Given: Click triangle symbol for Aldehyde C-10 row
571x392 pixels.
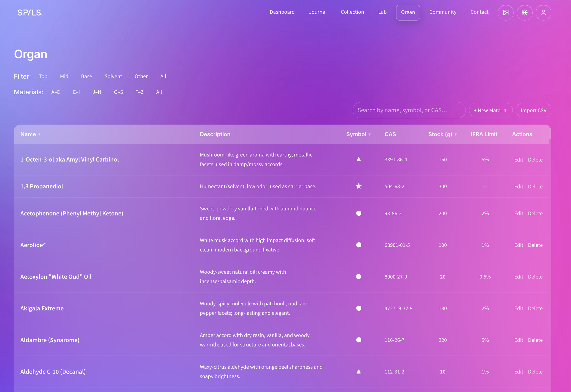Looking at the screenshot, I should [359, 372].
